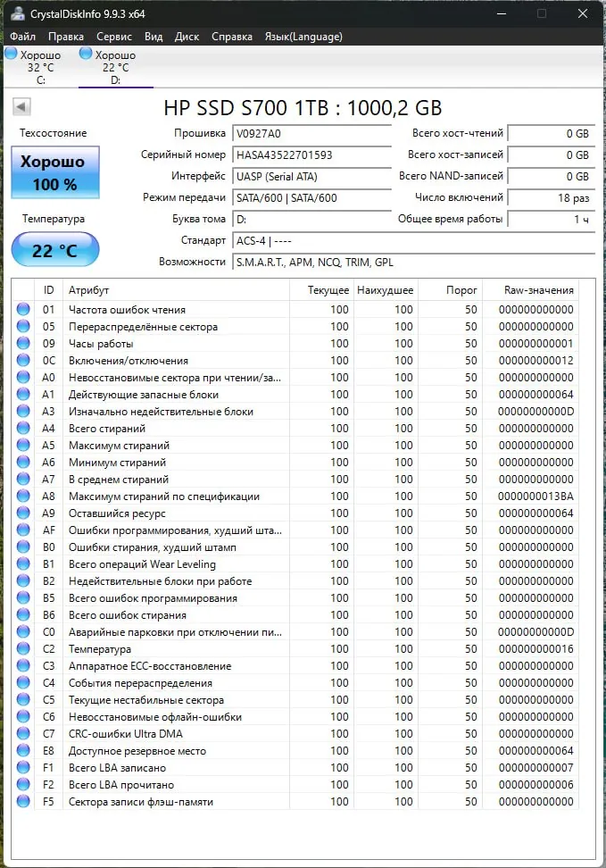The width and height of the screenshot is (606, 868).
Task: Click status icon for Действующие запасные блоки
Action: [x=23, y=394]
